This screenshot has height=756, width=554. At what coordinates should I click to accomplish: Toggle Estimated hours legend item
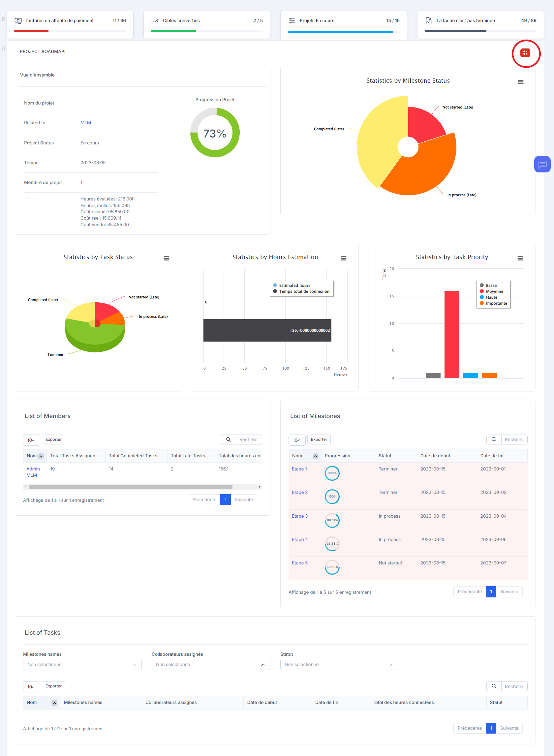point(292,285)
